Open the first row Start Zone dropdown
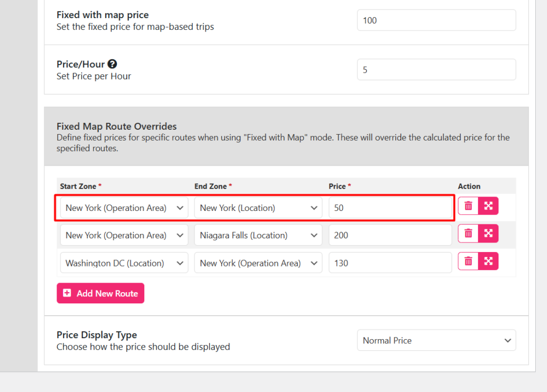 pyautogui.click(x=123, y=208)
